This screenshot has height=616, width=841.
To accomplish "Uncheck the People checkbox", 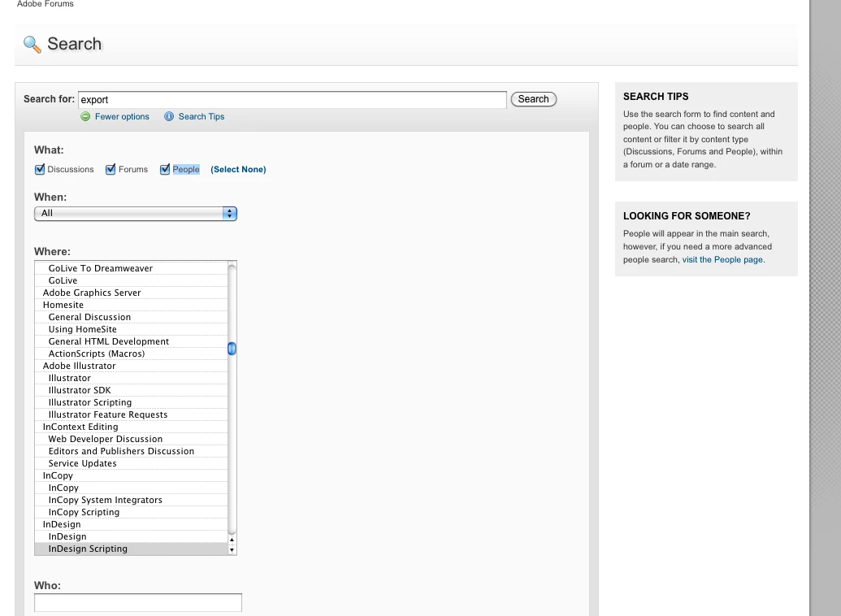I will tap(165, 170).
